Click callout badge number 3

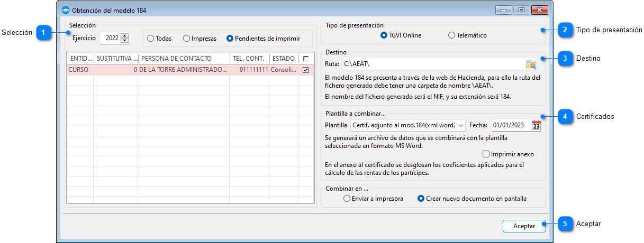pos(565,58)
